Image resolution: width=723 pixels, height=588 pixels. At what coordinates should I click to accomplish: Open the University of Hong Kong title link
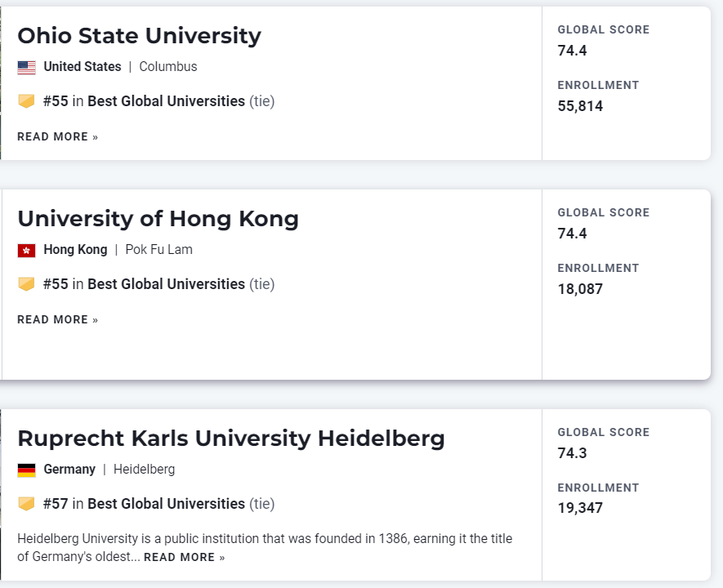click(158, 219)
